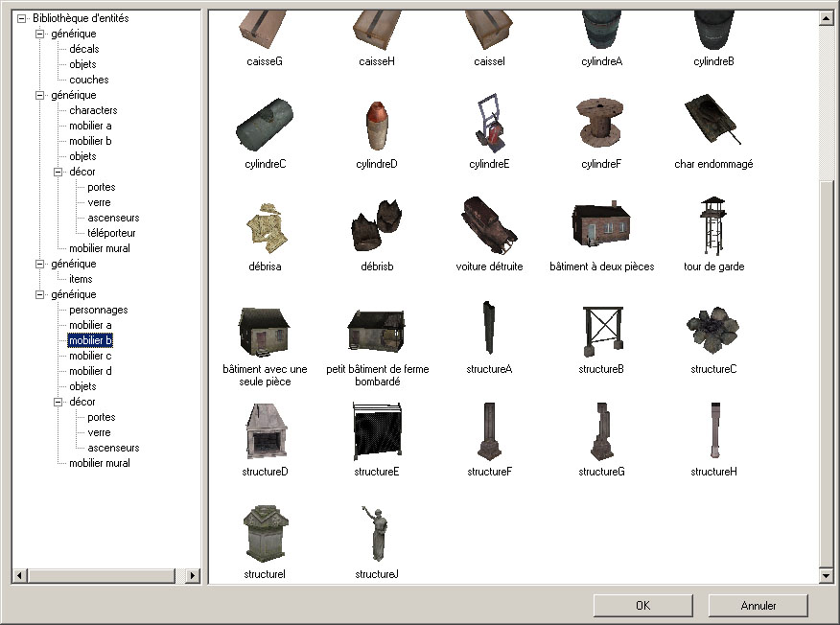Choose the structureE black screen entity
840x625 pixels.
(x=377, y=439)
